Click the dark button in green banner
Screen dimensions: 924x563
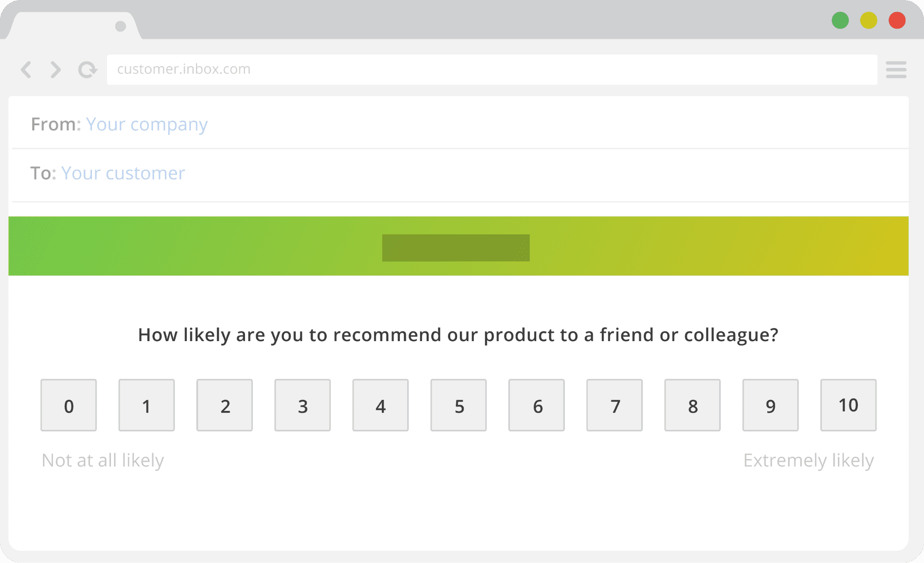pos(456,248)
